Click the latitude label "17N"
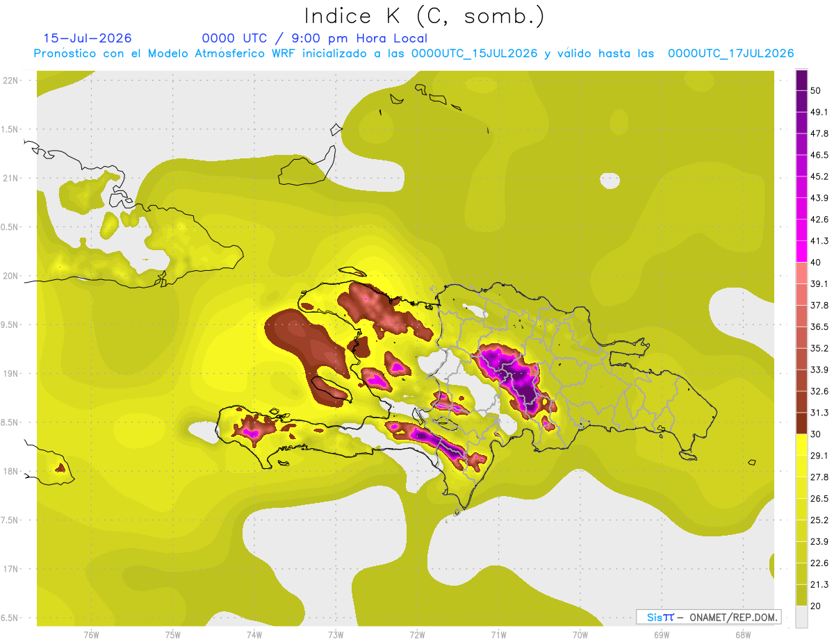This screenshot has height=644, width=834. tap(11, 569)
